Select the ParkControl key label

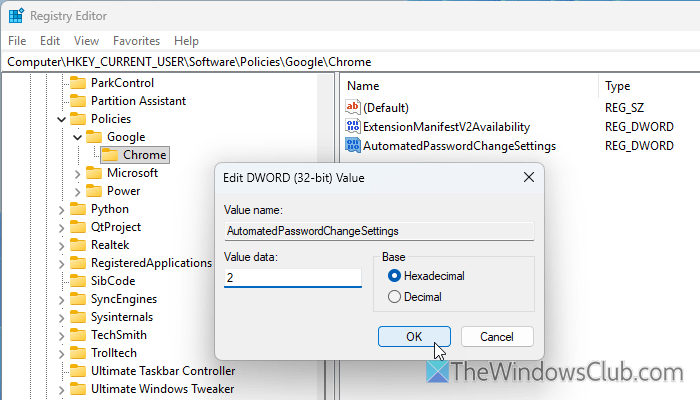122,83
